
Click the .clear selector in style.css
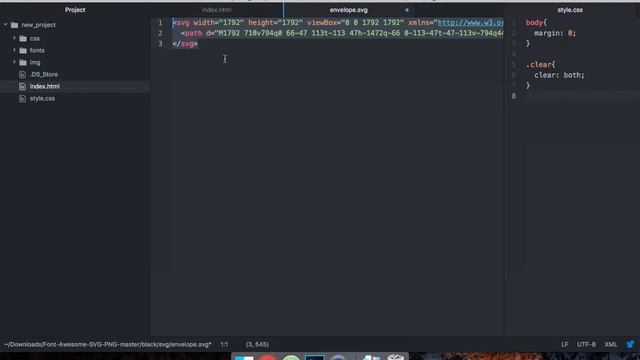click(539, 64)
